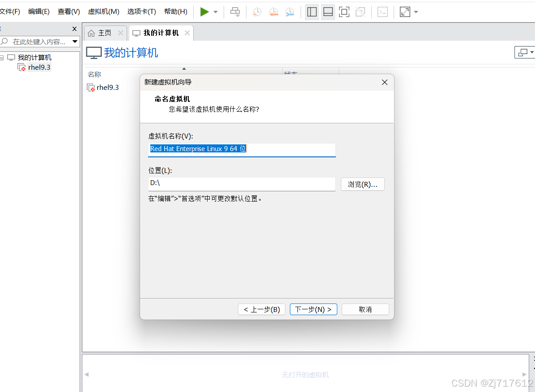Close the library sidebar panel
The height and width of the screenshot is (392, 535).
tap(74, 29)
